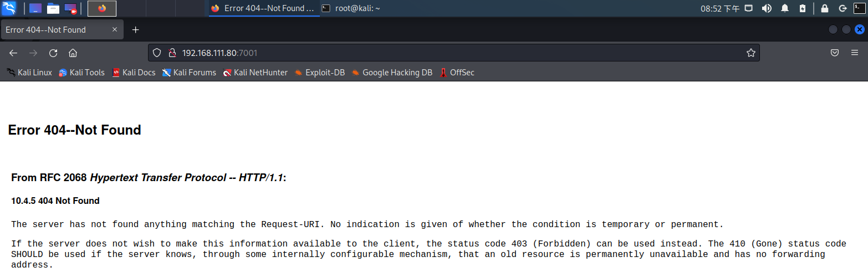This screenshot has width=868, height=272.
Task: Go forward one page
Action: (33, 53)
